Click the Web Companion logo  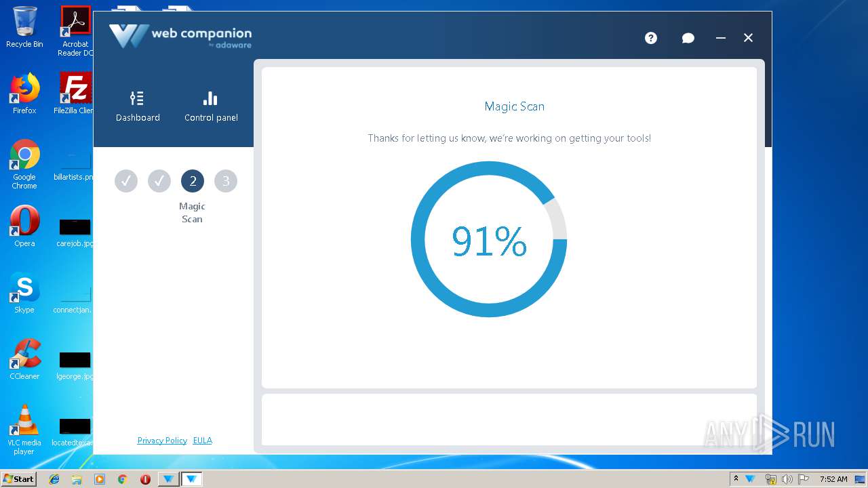pyautogui.click(x=180, y=37)
